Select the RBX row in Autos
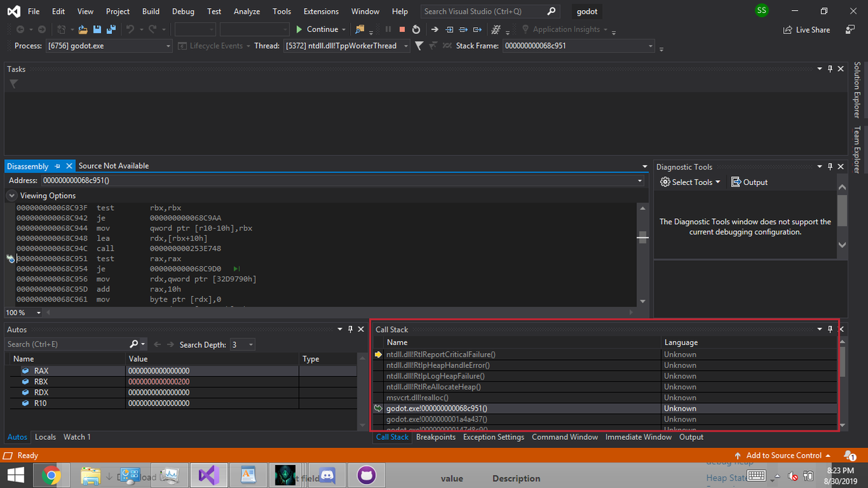The image size is (868, 488). 182,382
